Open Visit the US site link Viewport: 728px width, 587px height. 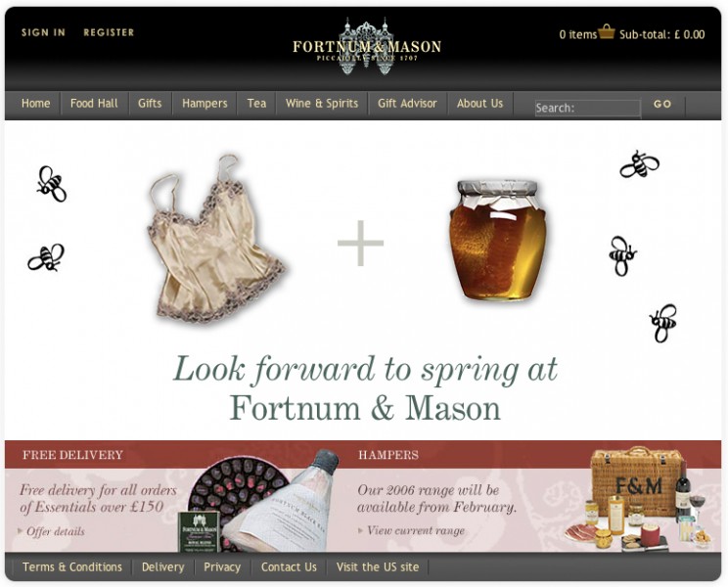[378, 566]
